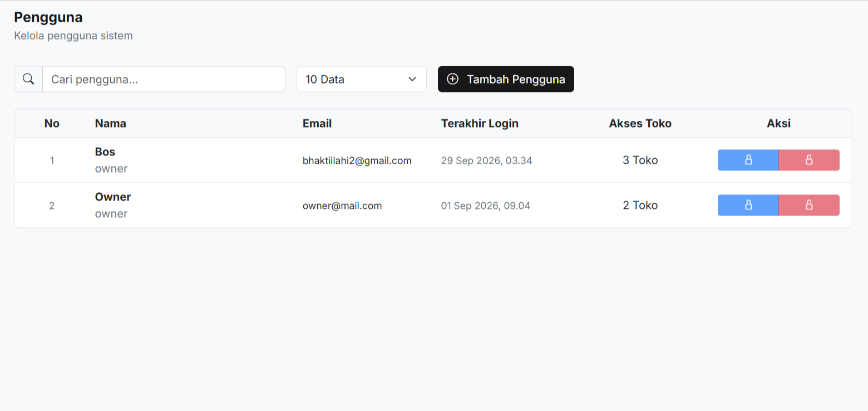
Task: Click the red lock button for owner@mail.com
Action: [x=809, y=205]
